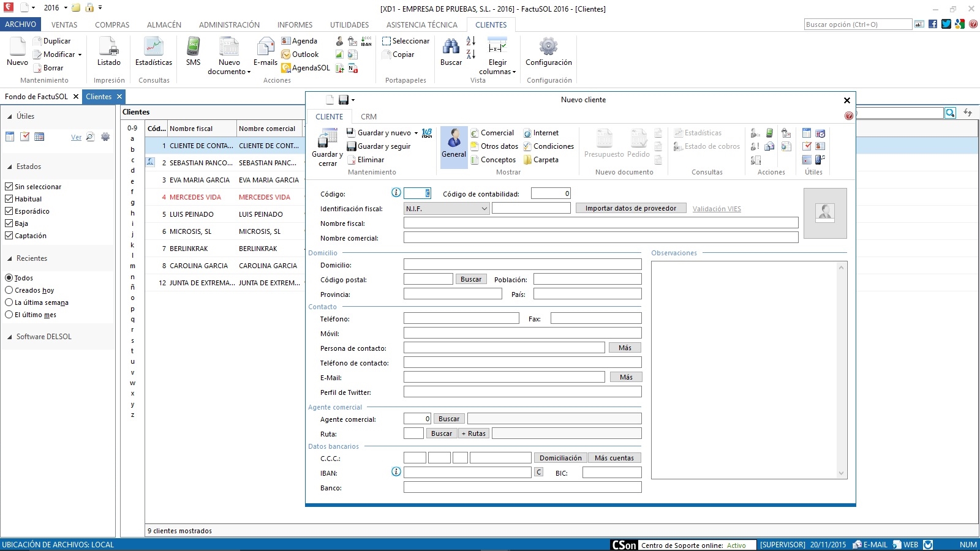The image size is (980, 551).
Task: Open Agenda in the Acciones group
Action: (x=299, y=41)
